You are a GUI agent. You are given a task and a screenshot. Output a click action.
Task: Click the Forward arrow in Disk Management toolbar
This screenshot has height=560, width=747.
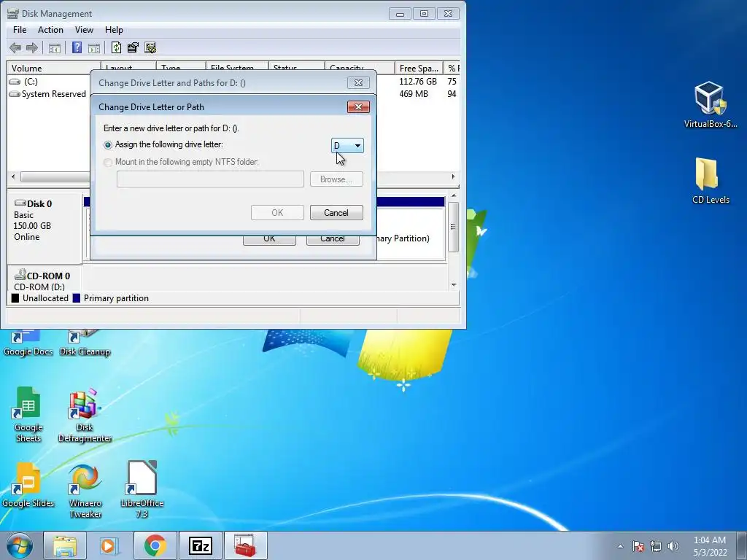[32, 47]
